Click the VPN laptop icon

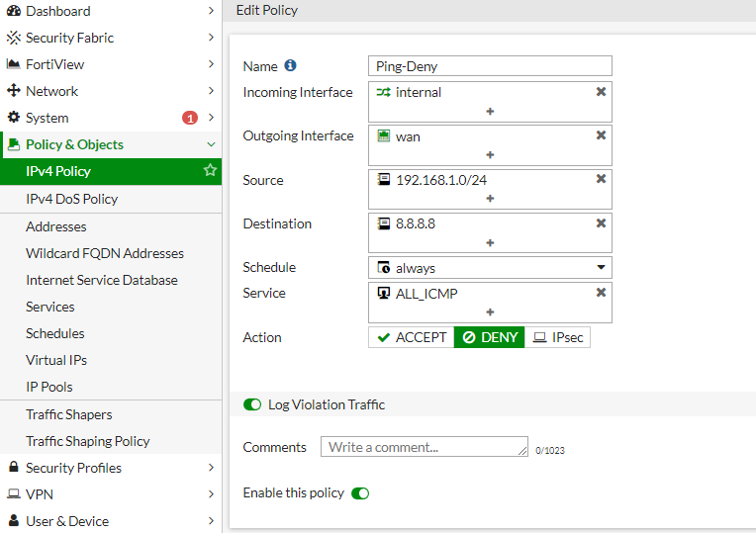[14, 494]
